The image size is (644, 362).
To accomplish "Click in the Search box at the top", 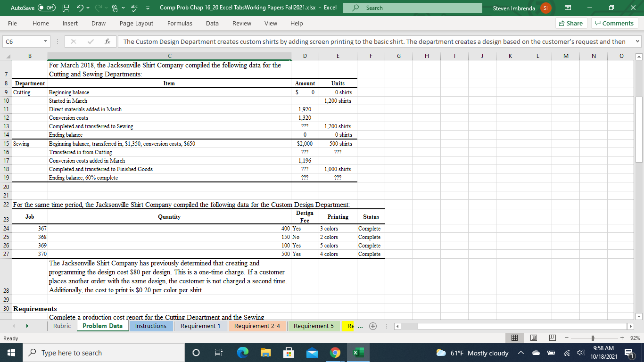I will (x=413, y=8).
